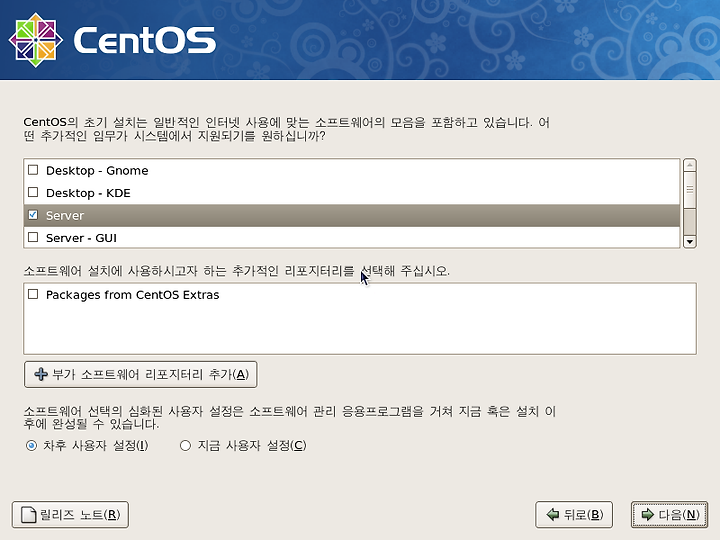Select the 차후 사용자 설정 radio button
Image resolution: width=720 pixels, height=540 pixels.
pyautogui.click(x=31, y=445)
